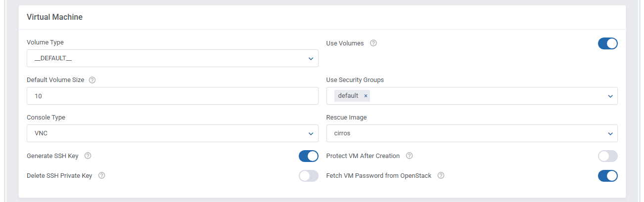Viewport: 644px width, 202px height.
Task: Click help icon next to Generate SSH Key
Action: (88, 156)
